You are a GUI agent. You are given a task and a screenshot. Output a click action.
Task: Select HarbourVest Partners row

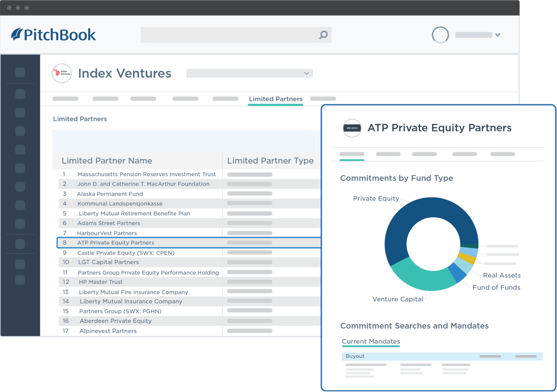click(190, 233)
